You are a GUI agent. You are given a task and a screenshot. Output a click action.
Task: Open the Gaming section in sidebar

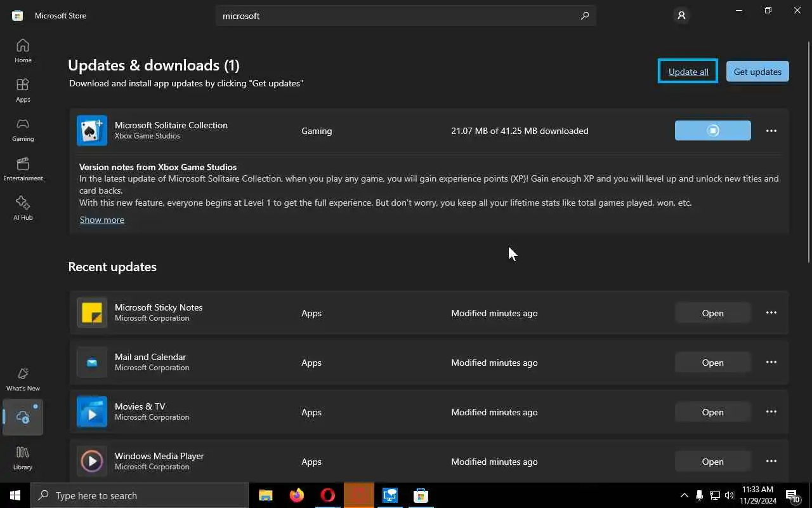[23, 130]
